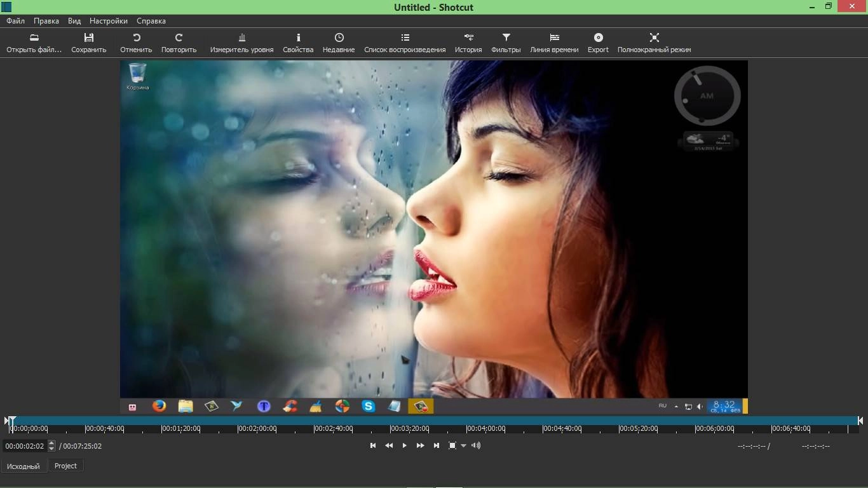Open a file with Открыть файл button
This screenshot has width=868, height=488.
click(34, 43)
